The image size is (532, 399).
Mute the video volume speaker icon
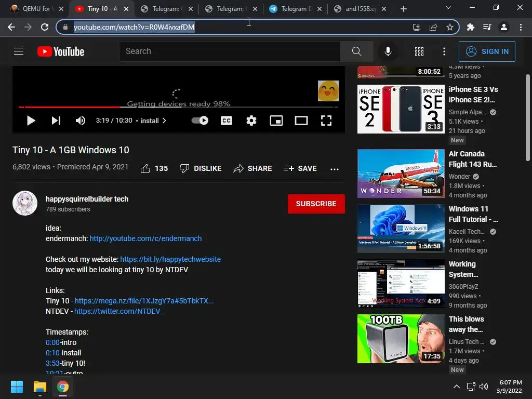point(81,121)
